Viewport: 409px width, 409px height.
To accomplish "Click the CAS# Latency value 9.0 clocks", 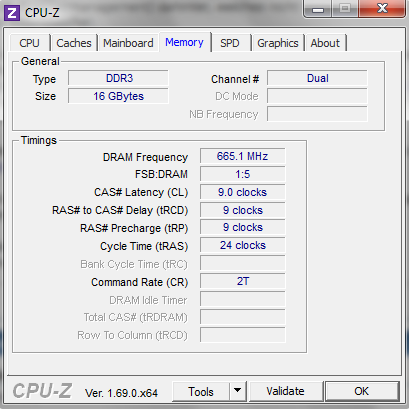I will (243, 192).
